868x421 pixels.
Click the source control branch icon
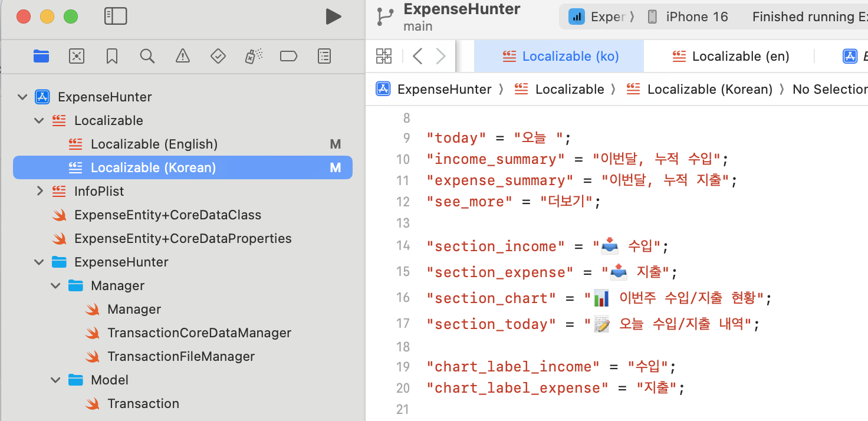[385, 17]
